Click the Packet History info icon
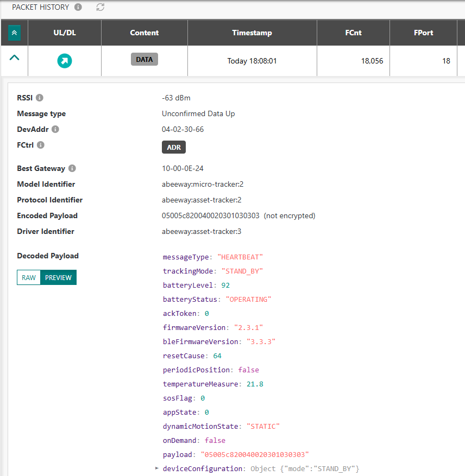This screenshot has width=465, height=476. pos(78,7)
